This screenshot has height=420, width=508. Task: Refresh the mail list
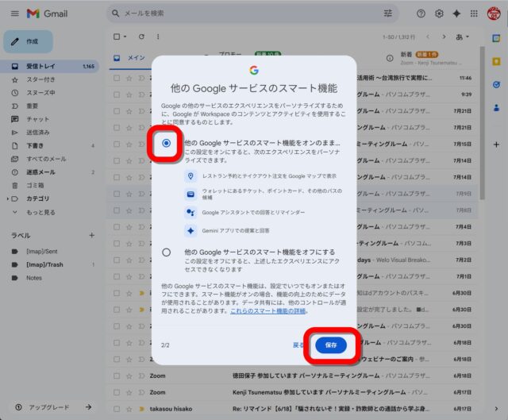(x=141, y=37)
